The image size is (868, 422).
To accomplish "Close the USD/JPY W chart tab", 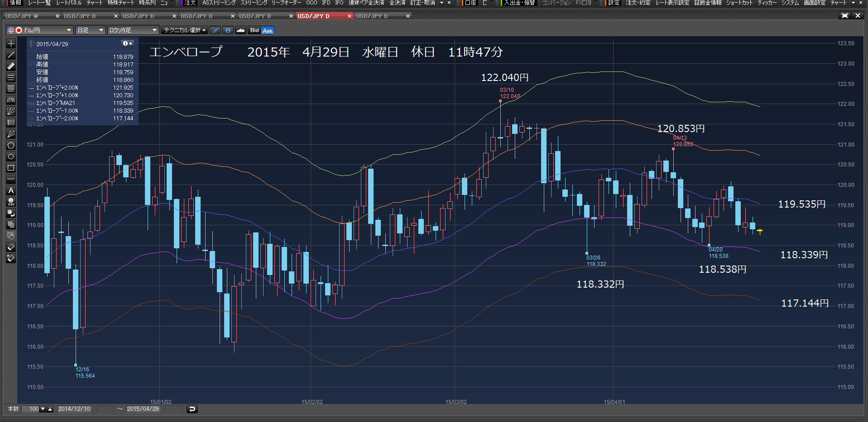I will [x=57, y=16].
